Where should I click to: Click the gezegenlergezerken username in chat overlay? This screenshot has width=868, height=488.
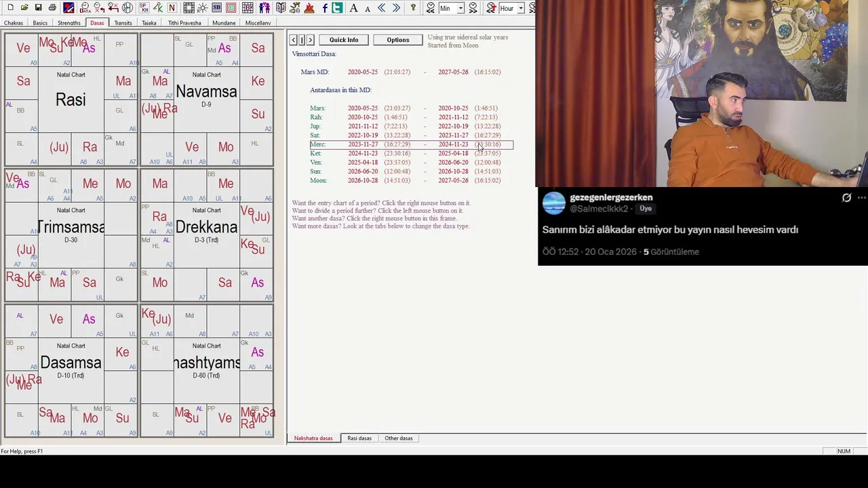[611, 197]
